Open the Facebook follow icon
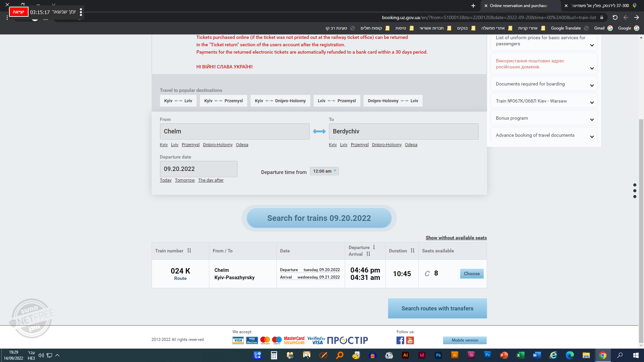This screenshot has height=362, width=644. 400,341
